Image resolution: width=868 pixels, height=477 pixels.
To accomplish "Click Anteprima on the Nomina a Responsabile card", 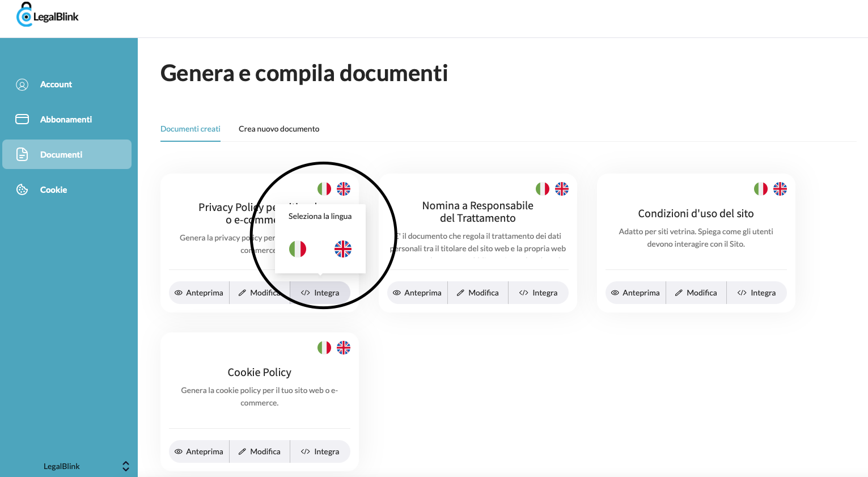I will pyautogui.click(x=417, y=292).
